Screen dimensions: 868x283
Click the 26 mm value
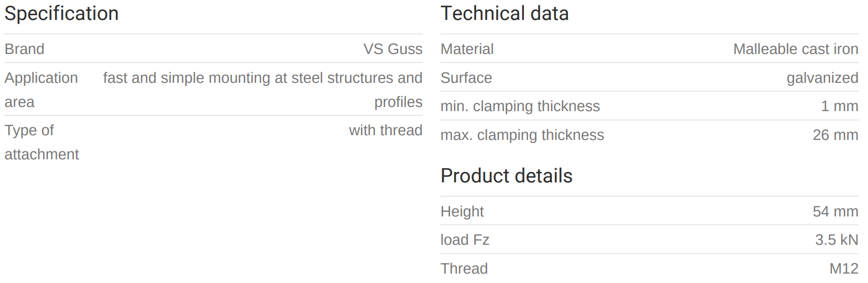coord(835,135)
